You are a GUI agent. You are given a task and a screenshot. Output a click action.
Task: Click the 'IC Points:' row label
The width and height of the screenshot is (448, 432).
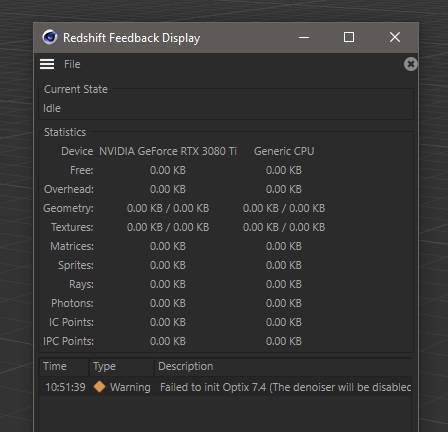71,322
